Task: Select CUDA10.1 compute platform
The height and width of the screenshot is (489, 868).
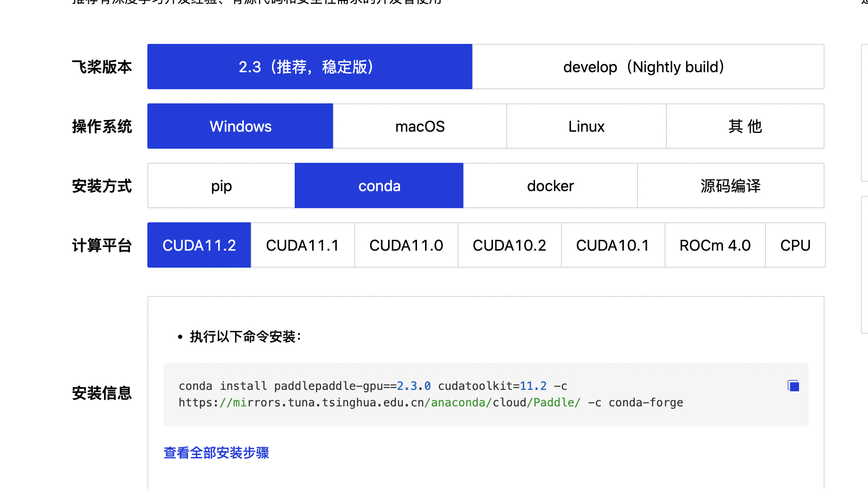Action: (613, 245)
